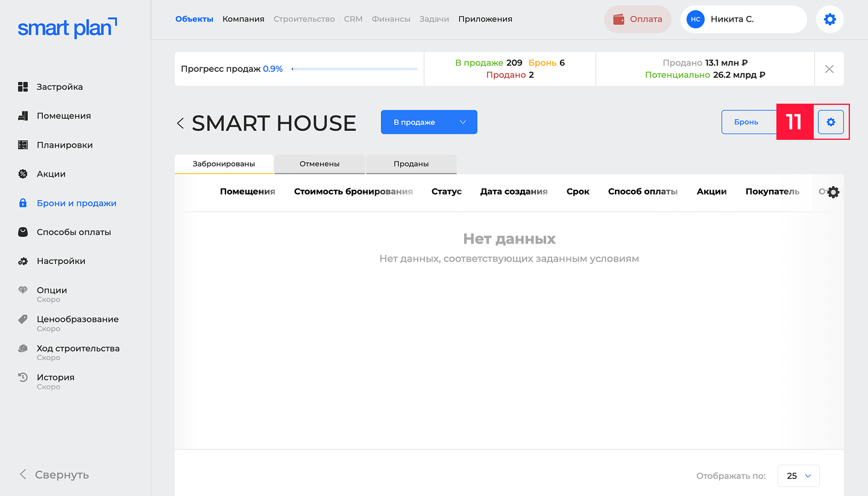Viewport: 868px width, 496px height.
Task: Close the sales progress panel
Action: click(829, 69)
